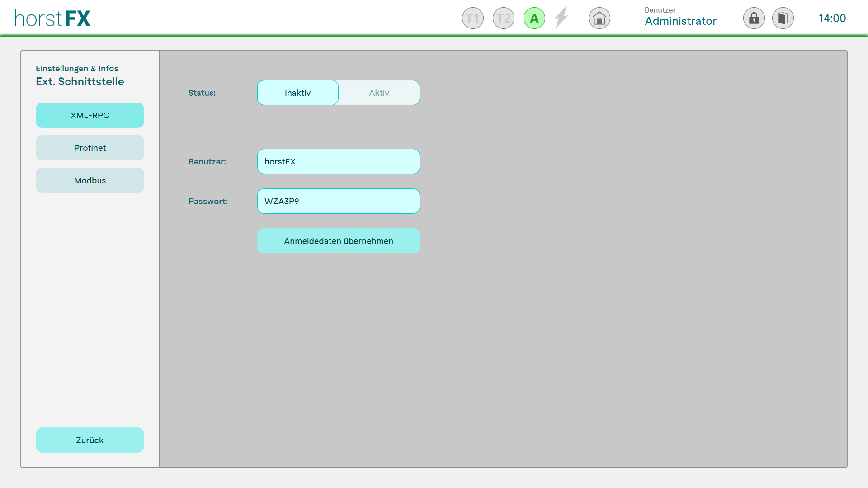The image size is (868, 488).
Task: Select the T1 mode icon
Action: (x=472, y=19)
